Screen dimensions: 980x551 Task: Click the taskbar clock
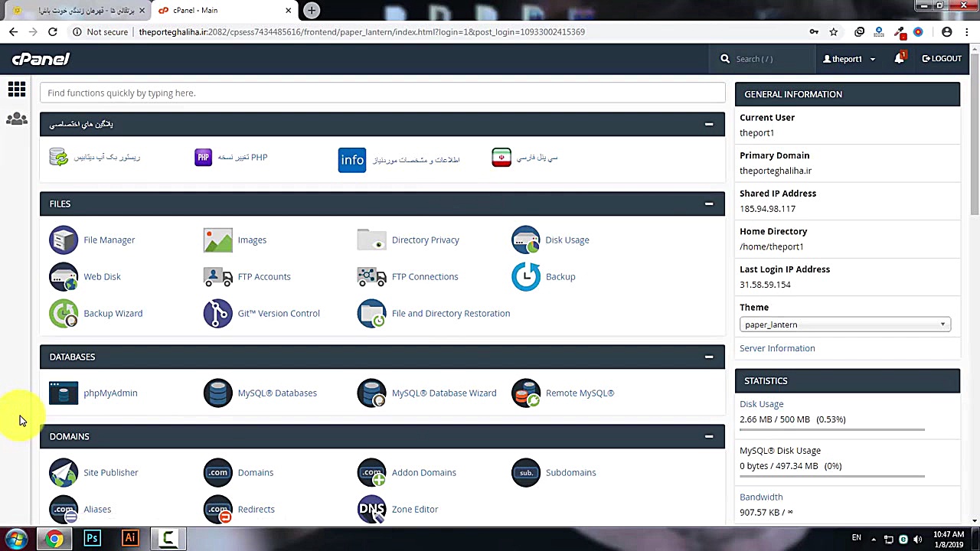pos(949,540)
